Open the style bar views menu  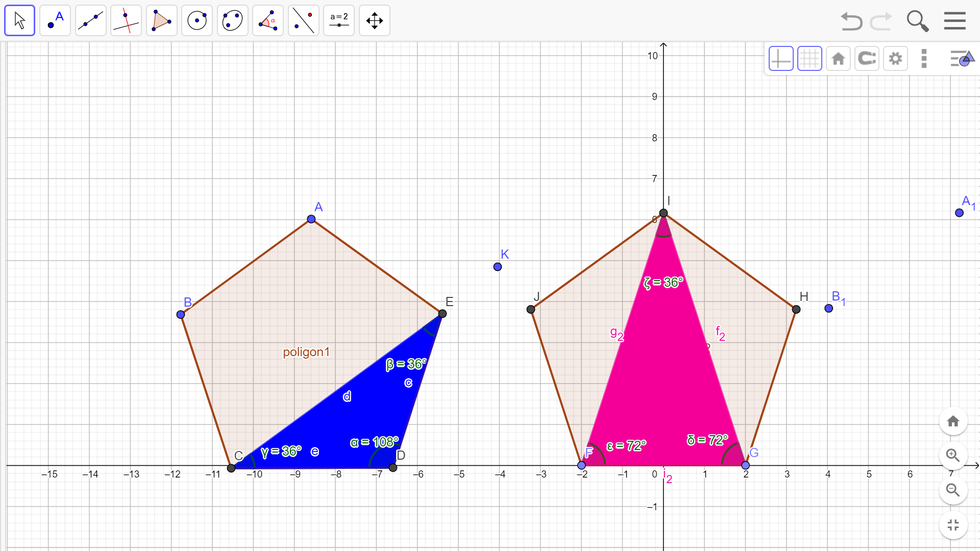962,59
